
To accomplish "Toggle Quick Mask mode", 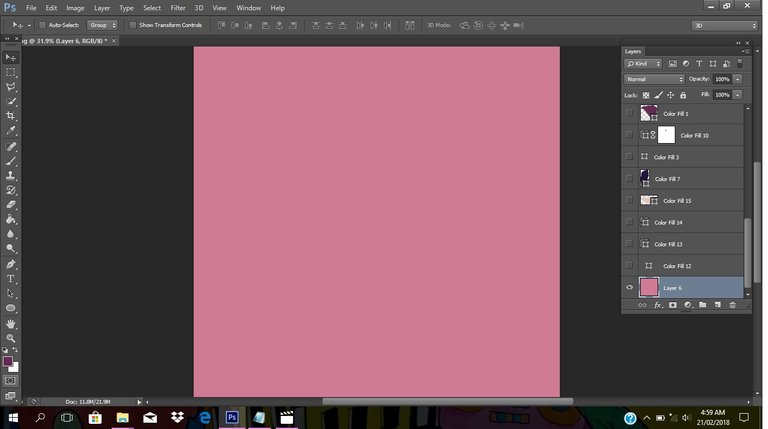I will tap(10, 381).
